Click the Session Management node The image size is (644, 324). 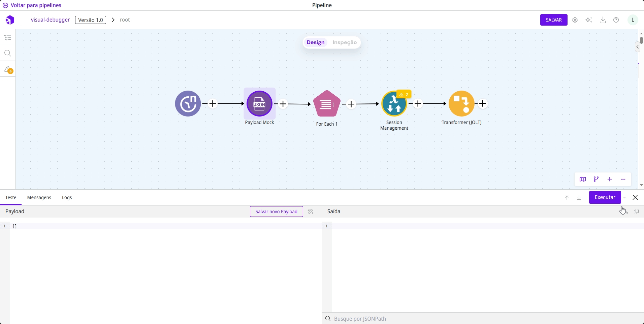[x=394, y=104]
